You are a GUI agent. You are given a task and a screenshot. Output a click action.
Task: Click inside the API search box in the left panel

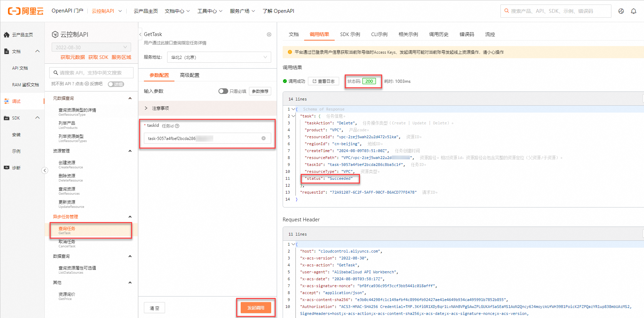pyautogui.click(x=91, y=72)
